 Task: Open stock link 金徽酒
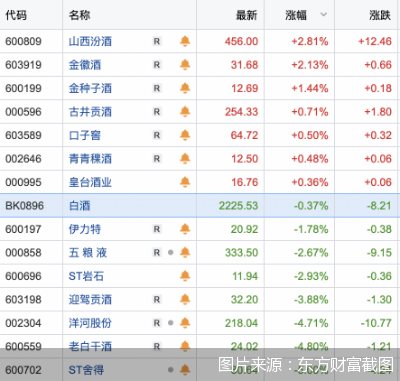pos(85,65)
